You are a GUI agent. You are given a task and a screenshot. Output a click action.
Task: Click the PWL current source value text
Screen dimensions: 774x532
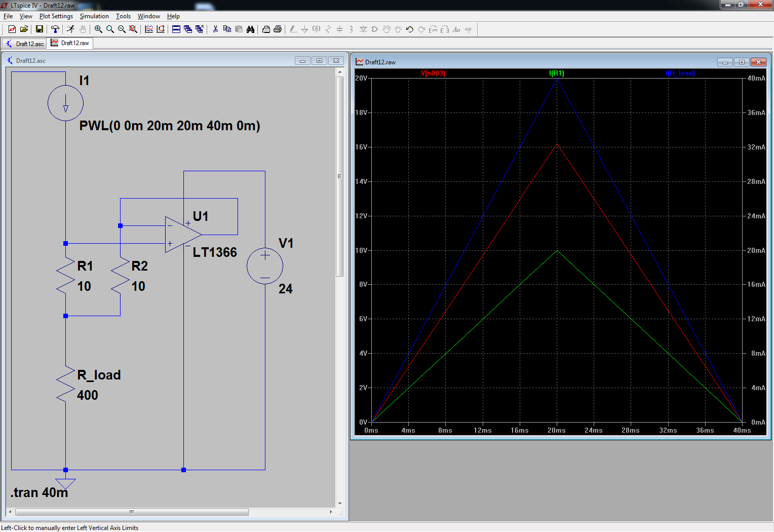(x=170, y=126)
